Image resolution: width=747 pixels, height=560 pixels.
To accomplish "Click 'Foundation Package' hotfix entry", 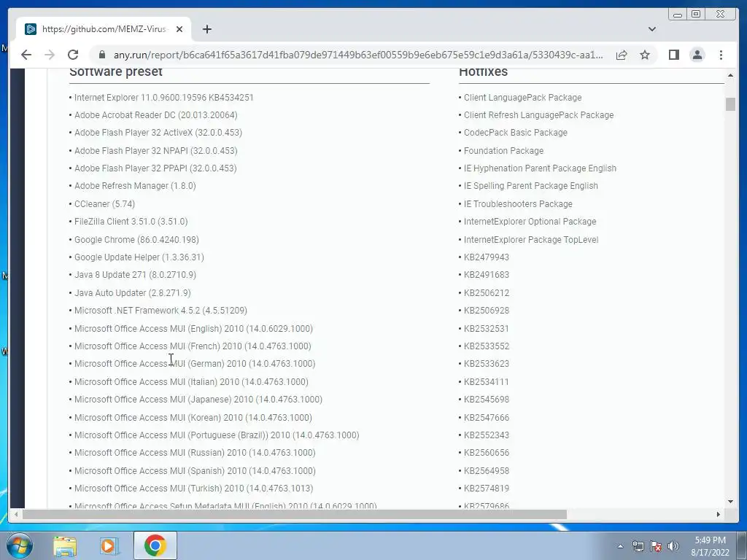I will (x=503, y=151).
